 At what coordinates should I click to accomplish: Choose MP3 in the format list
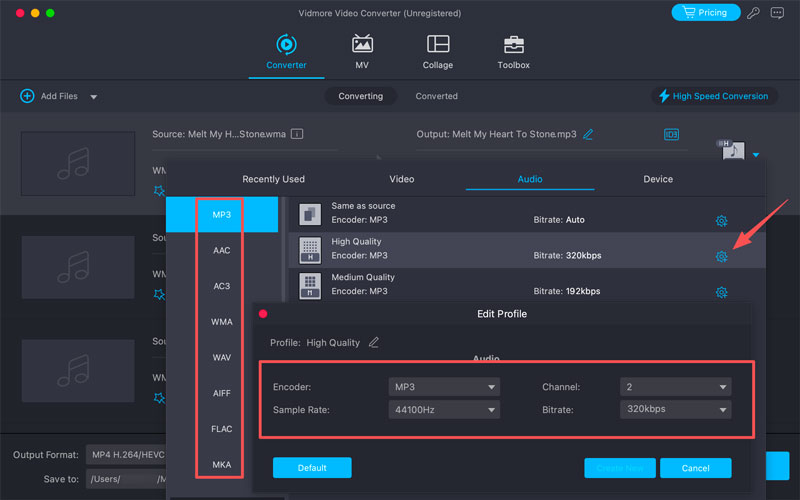(x=221, y=215)
